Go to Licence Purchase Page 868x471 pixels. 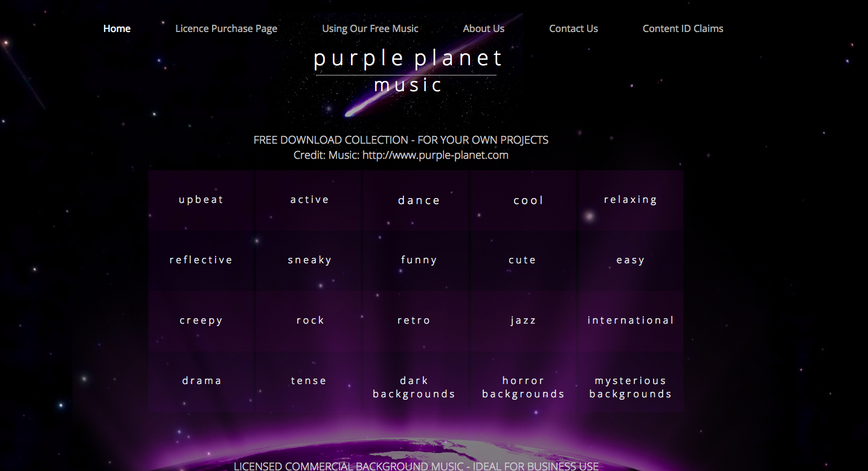pyautogui.click(x=226, y=28)
